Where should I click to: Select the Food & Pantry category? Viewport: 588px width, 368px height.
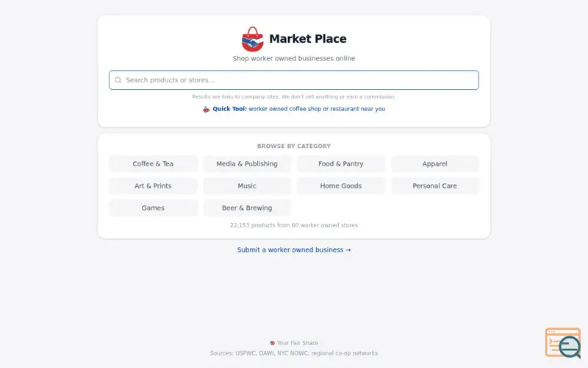tap(341, 163)
